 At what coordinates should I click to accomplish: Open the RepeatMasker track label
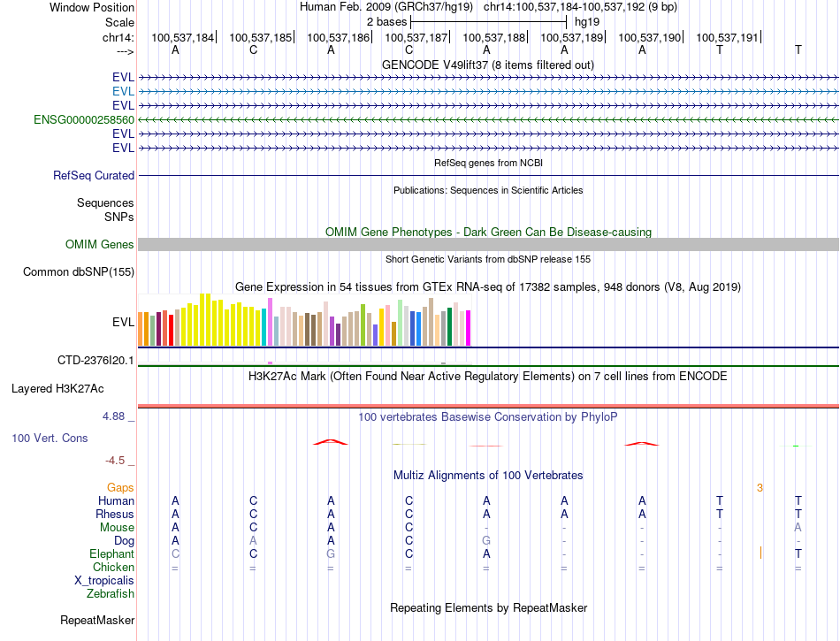[x=97, y=621]
